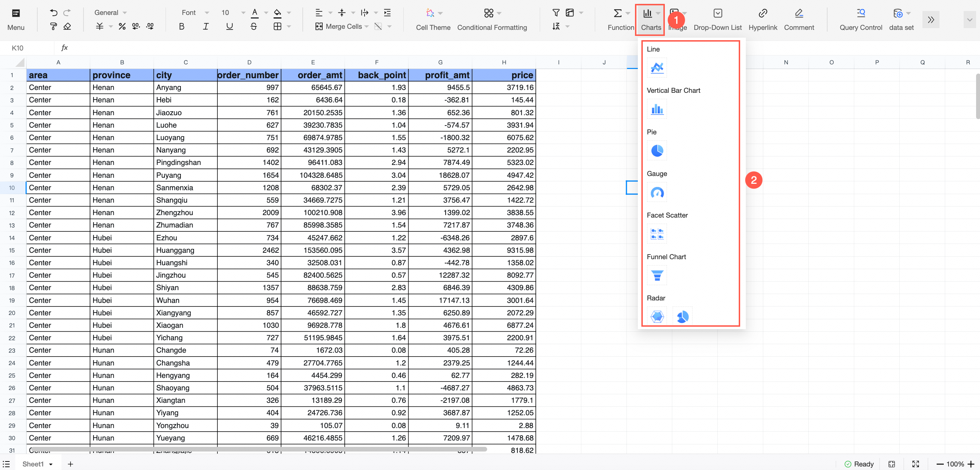The height and width of the screenshot is (470, 980).
Task: Select the Facet Scatter chart type
Action: click(657, 234)
